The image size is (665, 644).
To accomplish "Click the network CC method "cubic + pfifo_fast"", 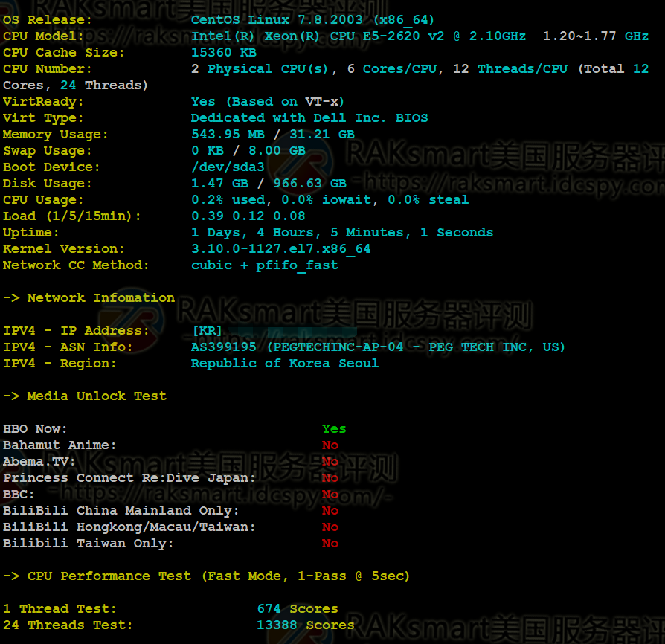I will pyautogui.click(x=265, y=265).
